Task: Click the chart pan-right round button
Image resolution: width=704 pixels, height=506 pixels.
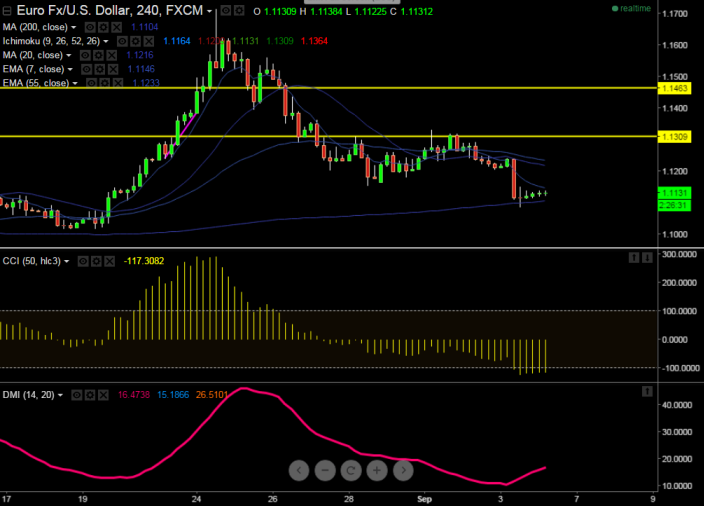Action: tap(403, 470)
